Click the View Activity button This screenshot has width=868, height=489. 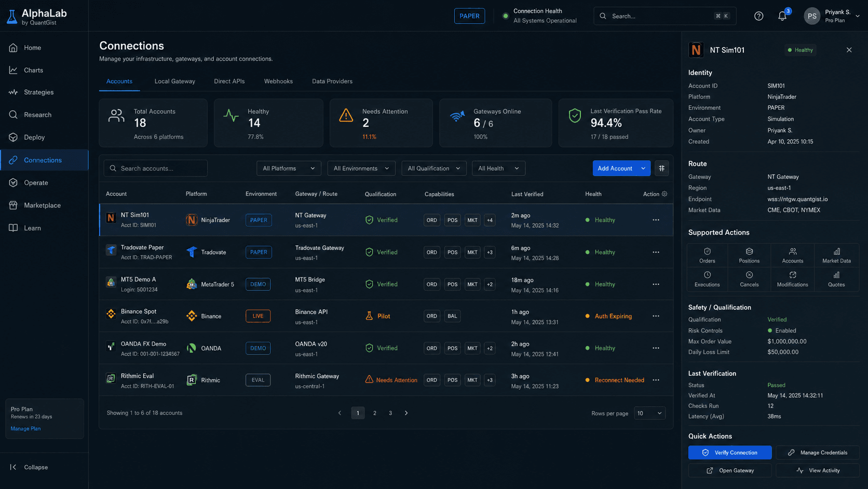(x=818, y=470)
